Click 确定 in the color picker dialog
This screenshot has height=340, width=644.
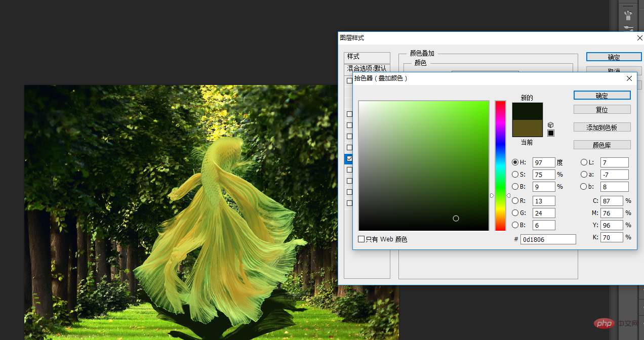[x=602, y=95]
